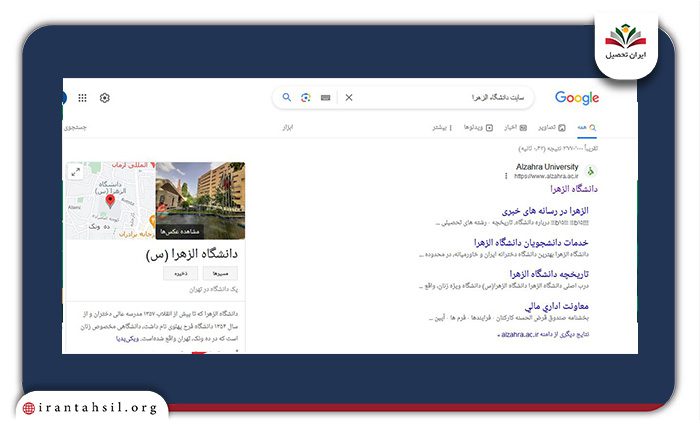Clear the search query with X icon
700x430 pixels.
(x=349, y=97)
